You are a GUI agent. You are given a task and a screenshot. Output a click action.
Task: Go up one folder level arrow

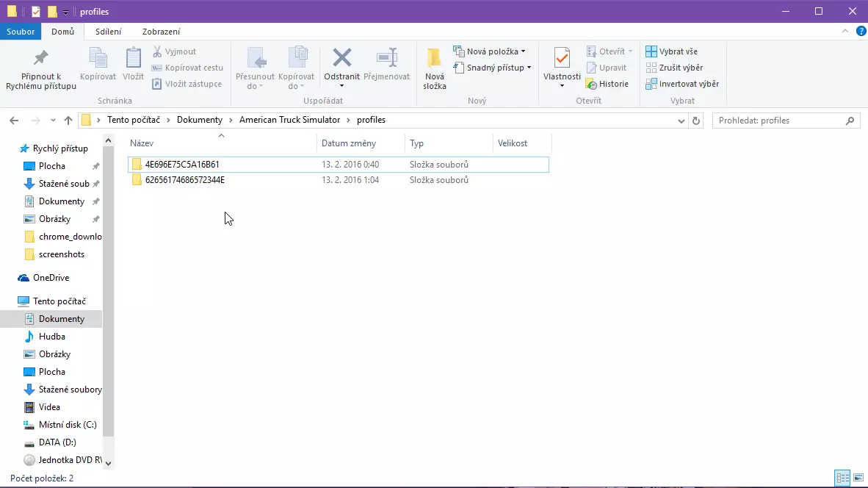68,121
